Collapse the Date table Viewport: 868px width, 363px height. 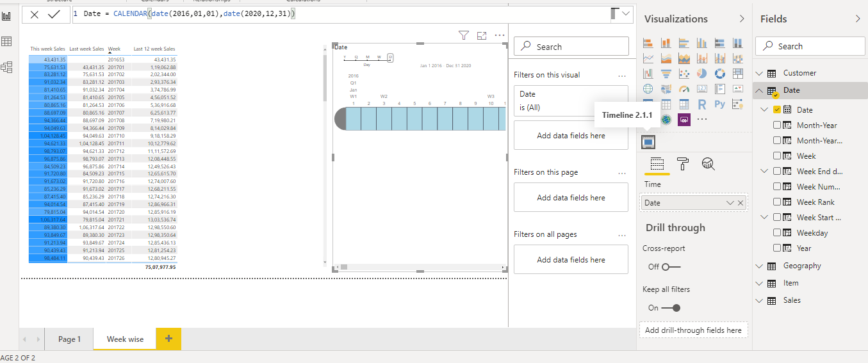tap(760, 90)
